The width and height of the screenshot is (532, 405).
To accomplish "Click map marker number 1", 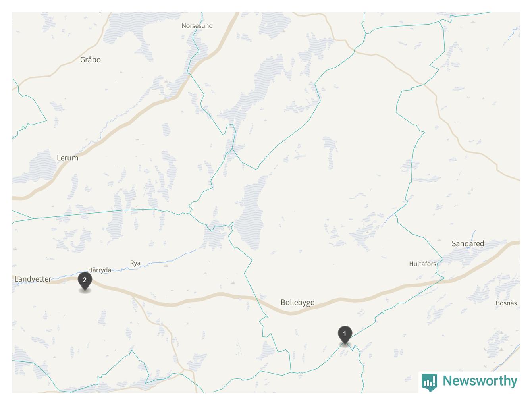I will point(345,335).
